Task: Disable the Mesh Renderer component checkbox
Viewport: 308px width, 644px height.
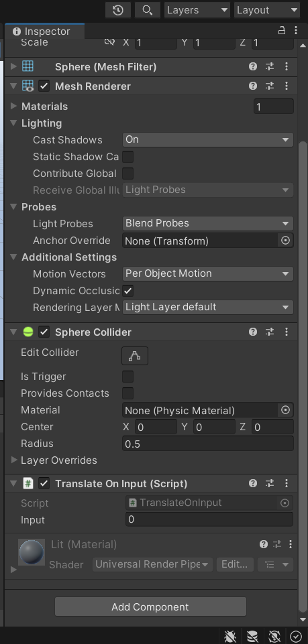Action: pos(44,86)
